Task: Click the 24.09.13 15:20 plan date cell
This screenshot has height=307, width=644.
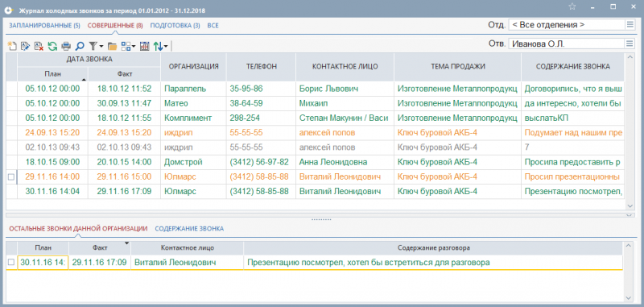Action: point(52,133)
